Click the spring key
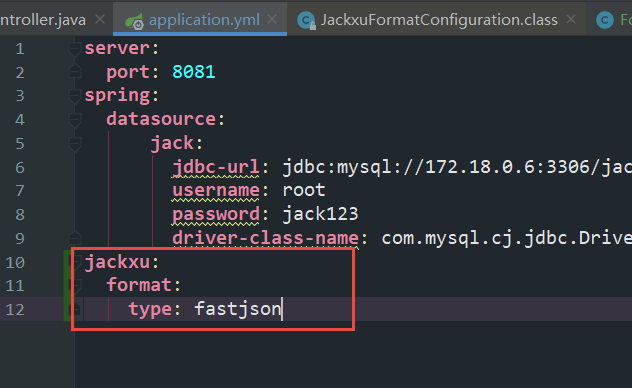 pos(117,96)
